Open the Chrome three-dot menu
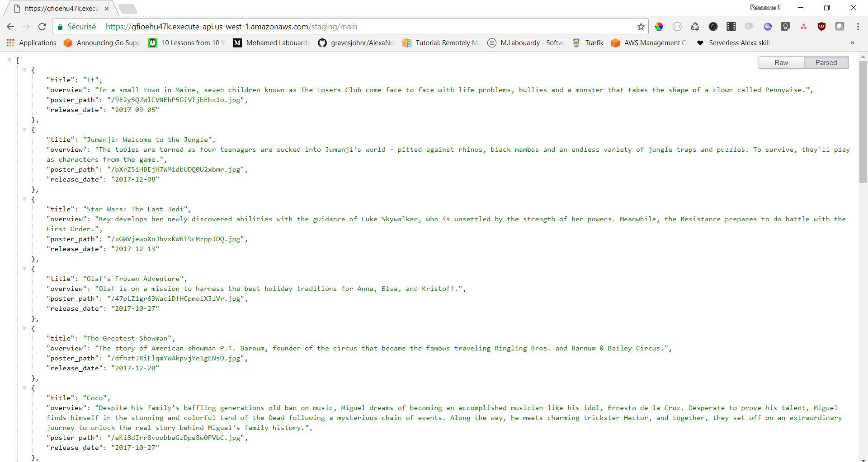868x462 pixels. [x=858, y=27]
